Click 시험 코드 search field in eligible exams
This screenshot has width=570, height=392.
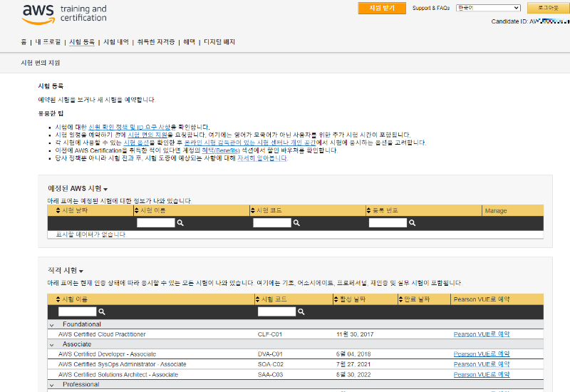point(276,311)
